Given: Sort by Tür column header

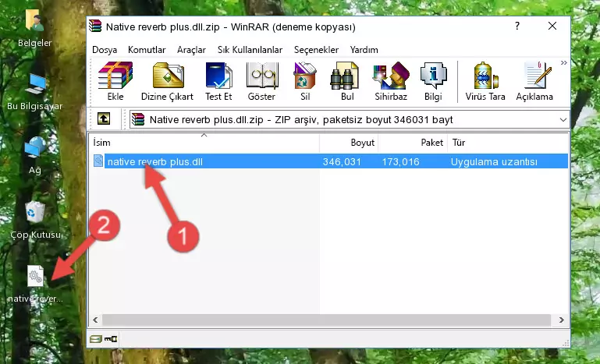Looking at the screenshot, I should pos(507,143).
